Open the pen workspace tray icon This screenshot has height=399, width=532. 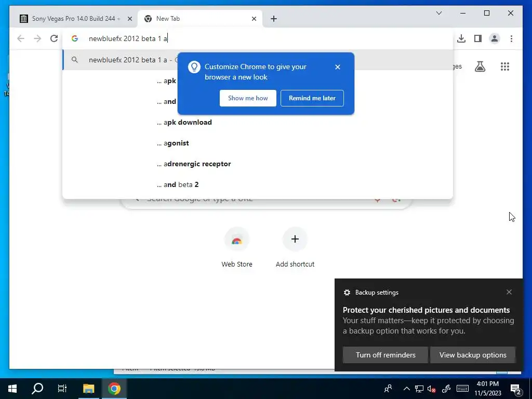446,389
